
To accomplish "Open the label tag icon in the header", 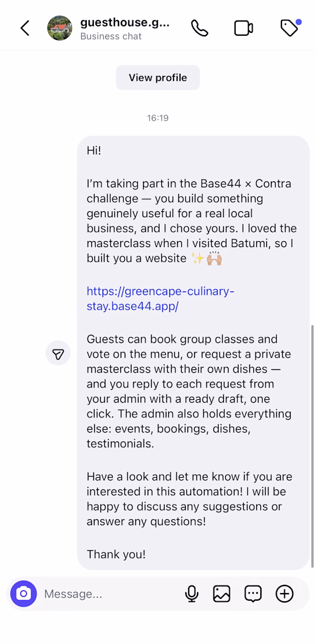I will point(289,28).
